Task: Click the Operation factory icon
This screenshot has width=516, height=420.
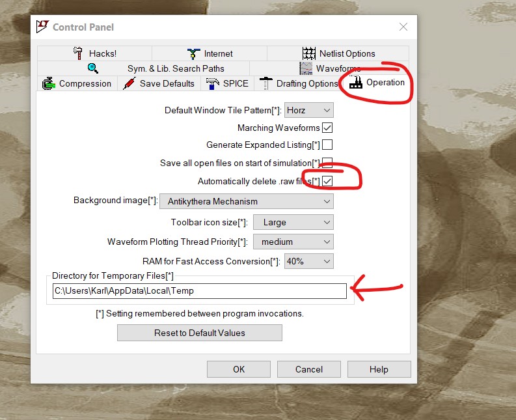Action: (356, 82)
